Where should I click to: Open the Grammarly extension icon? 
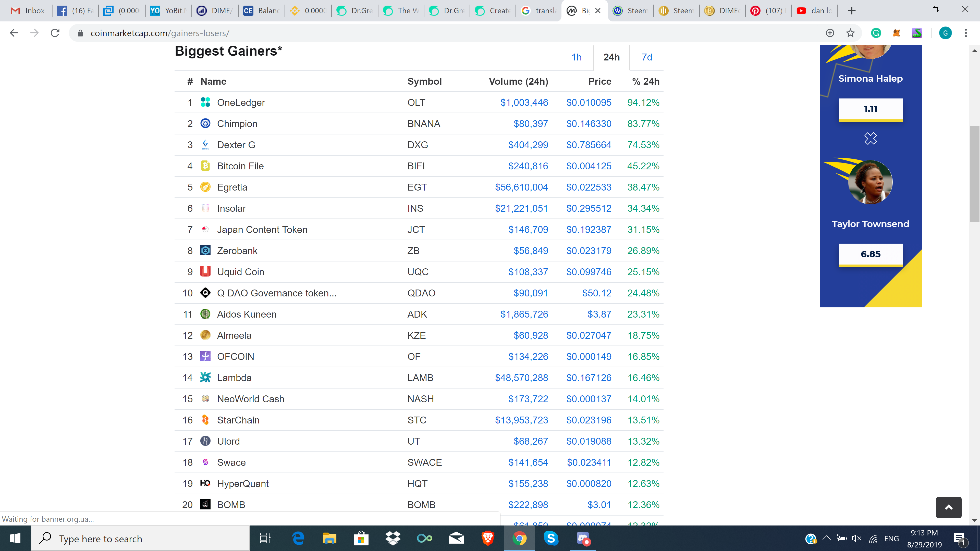point(876,33)
